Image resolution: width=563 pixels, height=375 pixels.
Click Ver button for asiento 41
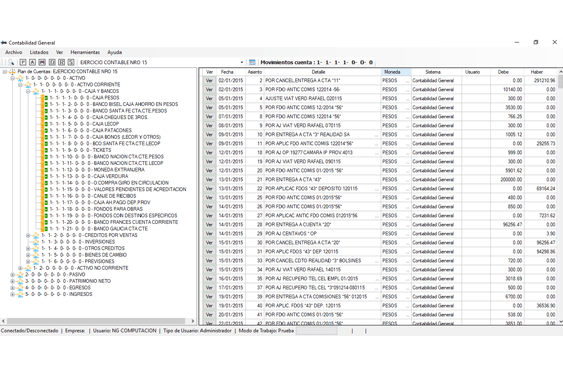(209, 314)
